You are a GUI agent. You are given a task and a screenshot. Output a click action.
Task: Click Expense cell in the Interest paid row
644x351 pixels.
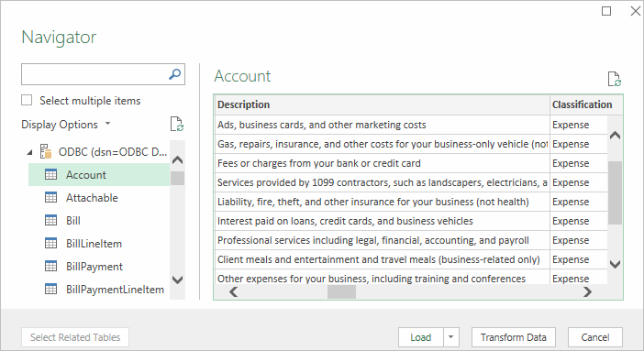click(x=579, y=221)
